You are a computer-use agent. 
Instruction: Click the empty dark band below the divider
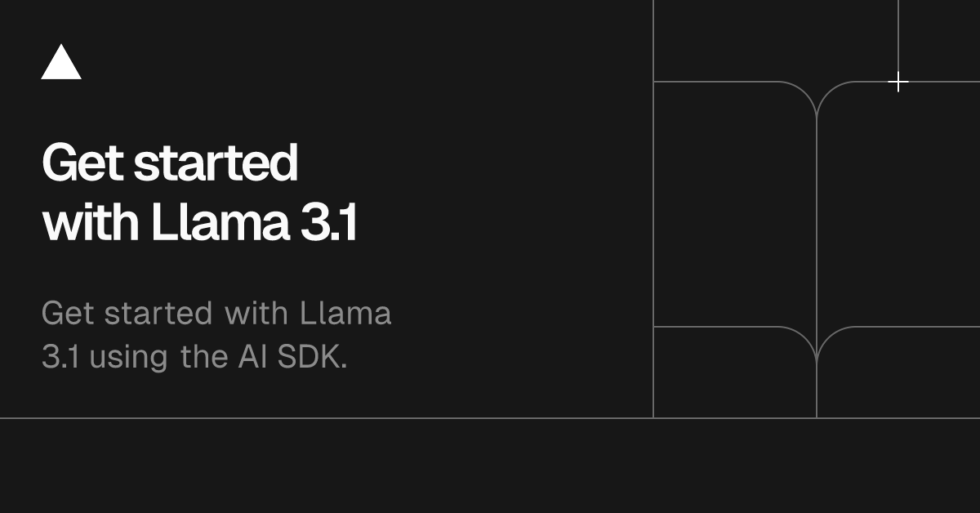pos(490,466)
